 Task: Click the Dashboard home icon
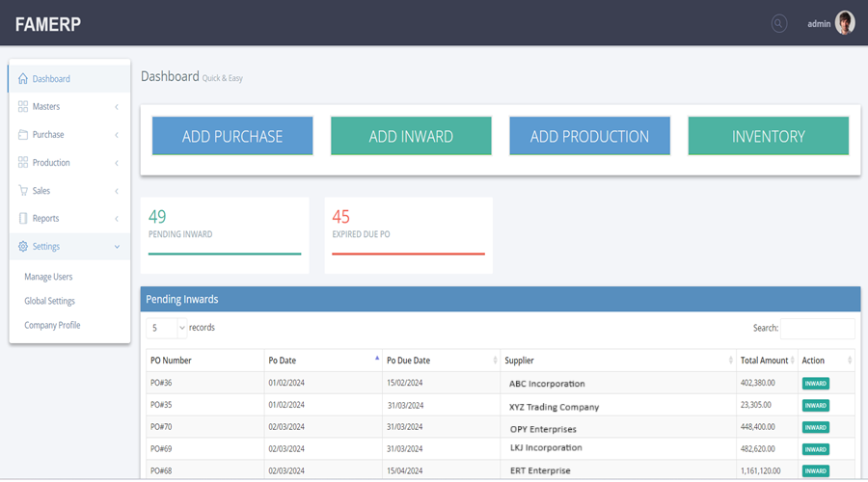click(x=23, y=79)
